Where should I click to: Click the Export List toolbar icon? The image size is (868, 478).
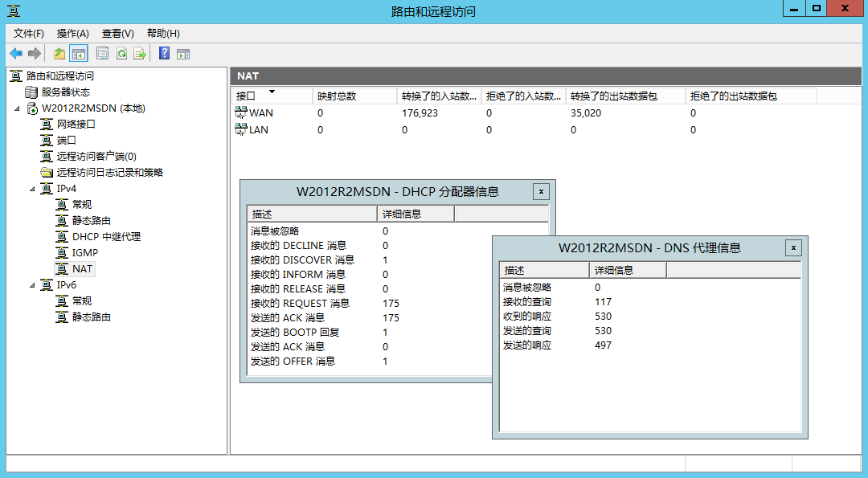click(x=139, y=53)
